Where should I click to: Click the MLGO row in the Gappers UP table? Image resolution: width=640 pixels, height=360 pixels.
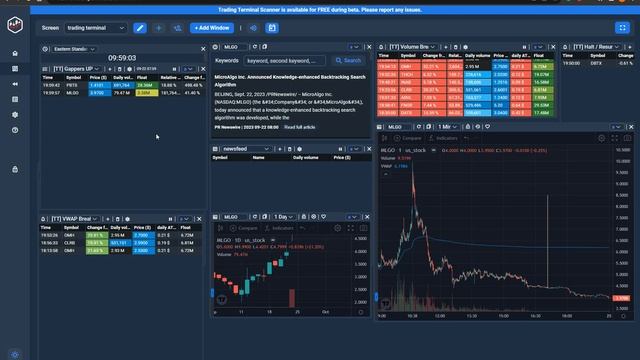(x=122, y=93)
